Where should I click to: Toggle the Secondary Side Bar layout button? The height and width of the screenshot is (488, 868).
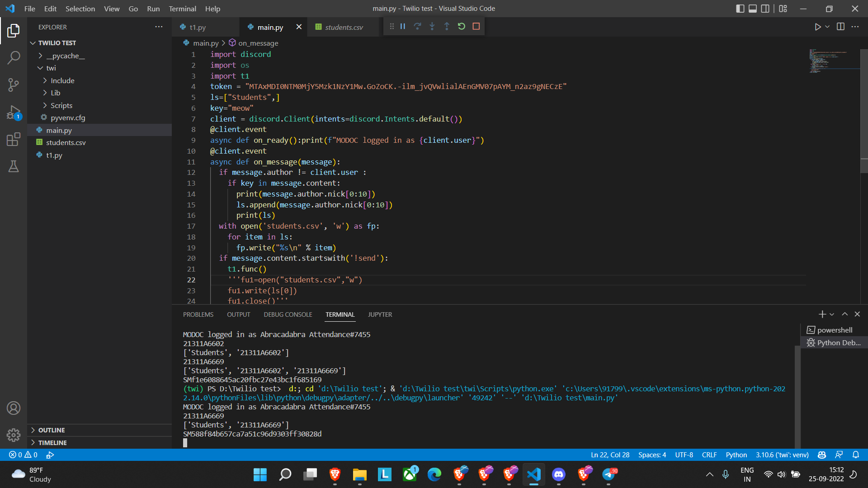tap(765, 9)
